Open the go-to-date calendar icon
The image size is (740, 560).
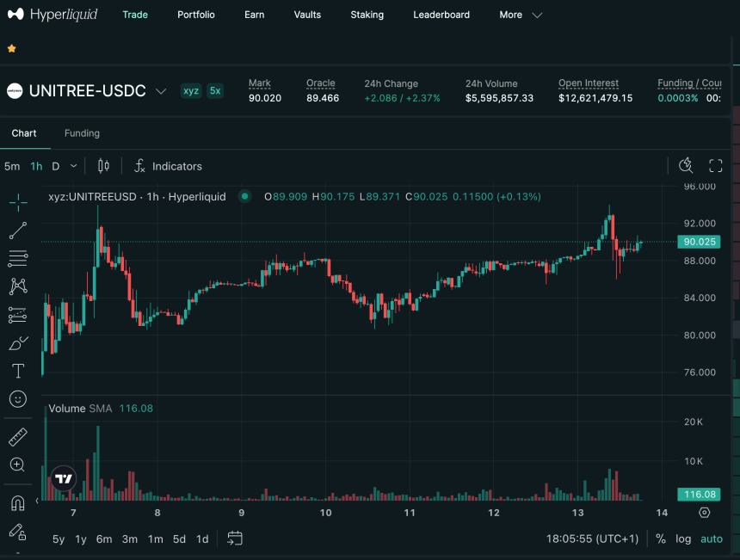[x=235, y=538]
